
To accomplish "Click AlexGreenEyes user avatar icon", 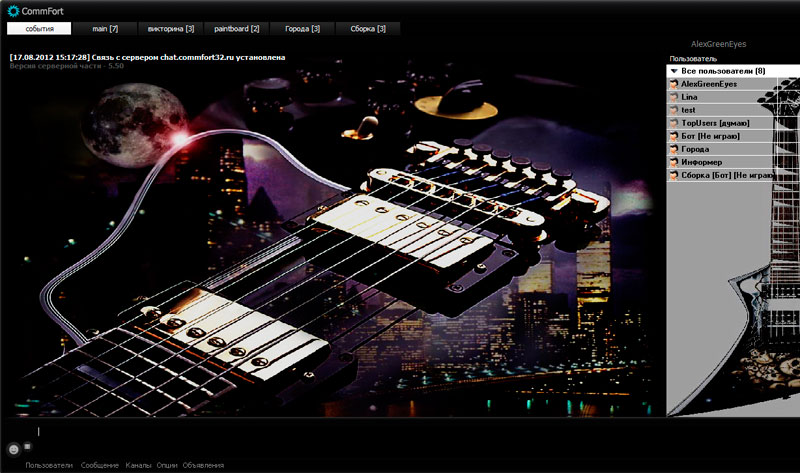I will tap(674, 85).
